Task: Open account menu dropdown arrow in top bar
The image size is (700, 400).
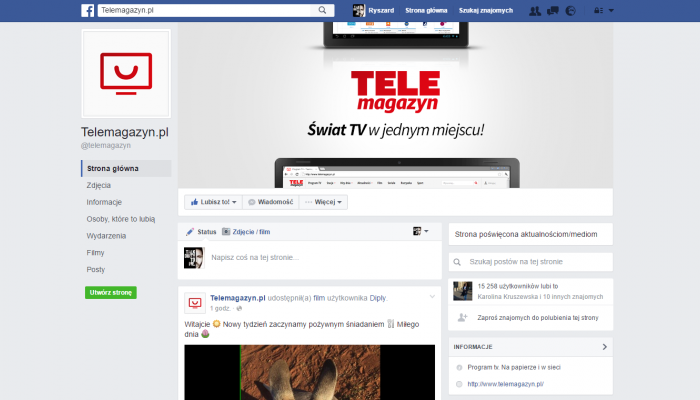Action: (x=611, y=10)
